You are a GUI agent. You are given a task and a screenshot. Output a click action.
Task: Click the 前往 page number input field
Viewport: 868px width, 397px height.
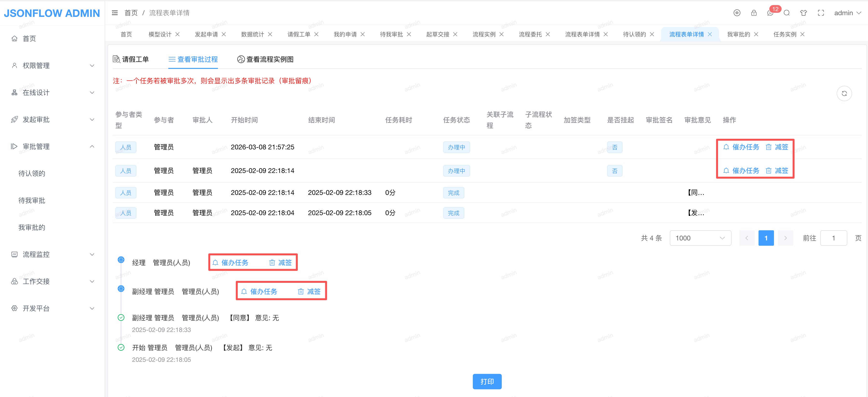pos(833,238)
